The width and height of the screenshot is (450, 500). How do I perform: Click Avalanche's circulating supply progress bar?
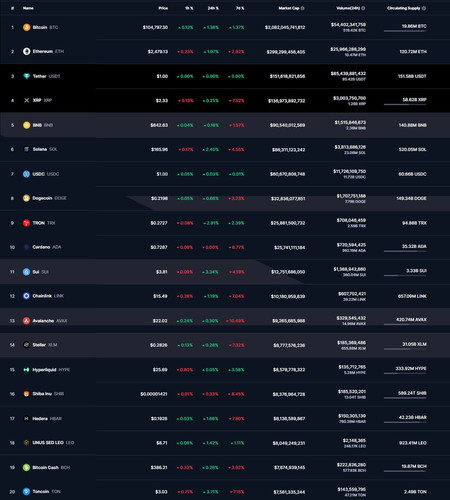(405, 325)
